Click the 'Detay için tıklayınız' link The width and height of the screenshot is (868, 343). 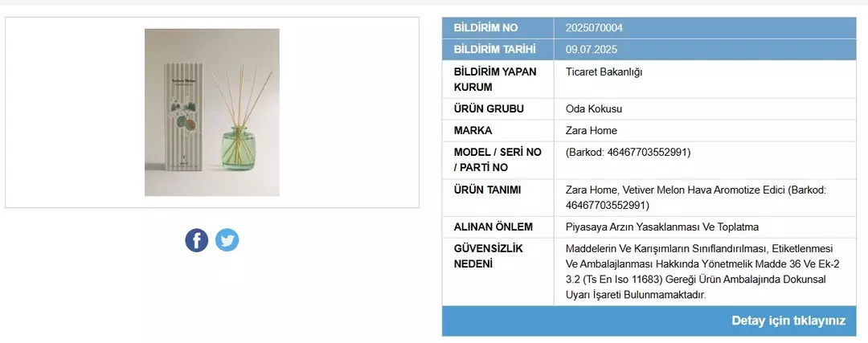coord(788,321)
